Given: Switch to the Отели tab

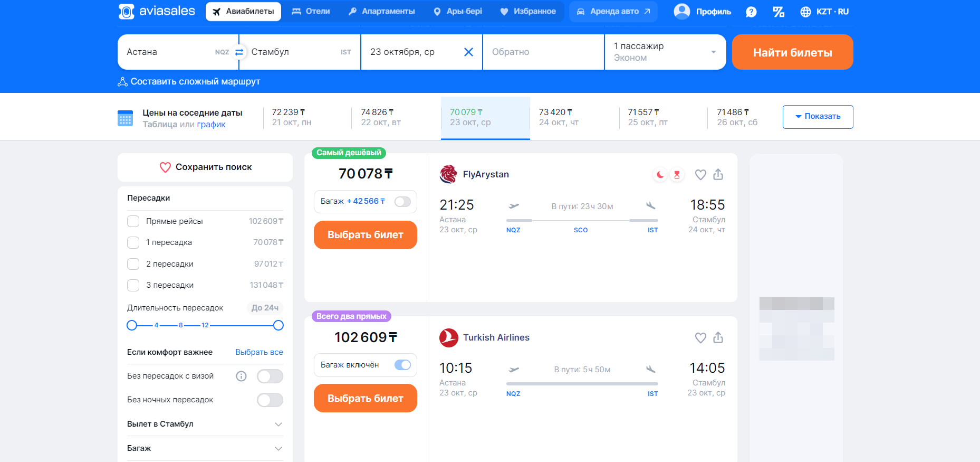Looking at the screenshot, I should [311, 12].
